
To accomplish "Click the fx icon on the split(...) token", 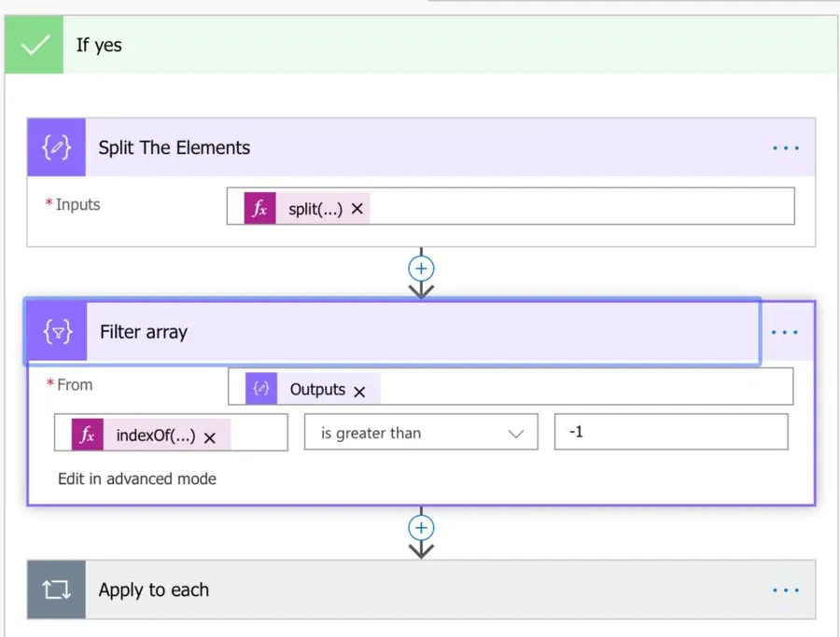I will [260, 210].
